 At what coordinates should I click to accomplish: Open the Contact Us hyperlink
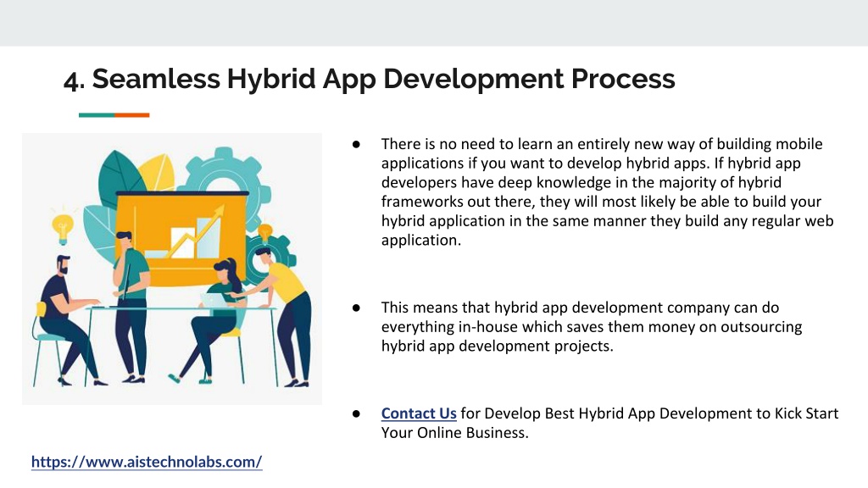tap(419, 413)
